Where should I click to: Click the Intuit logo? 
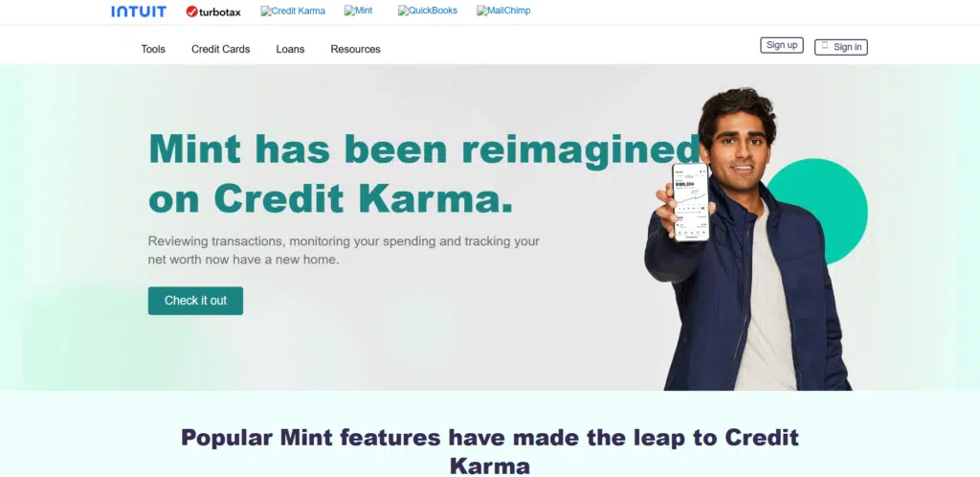point(139,11)
